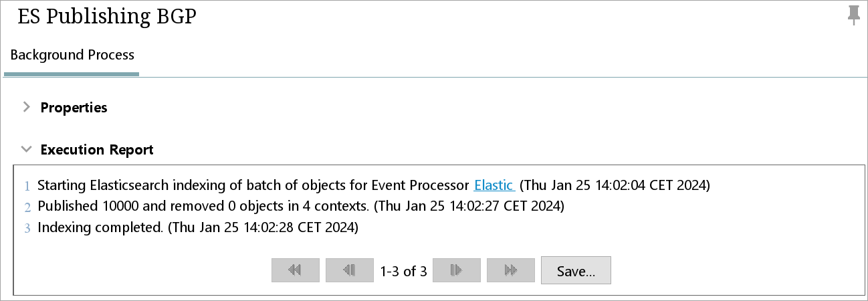
Task: Click the '1-3 of 3' page indicator
Action: coord(403,271)
